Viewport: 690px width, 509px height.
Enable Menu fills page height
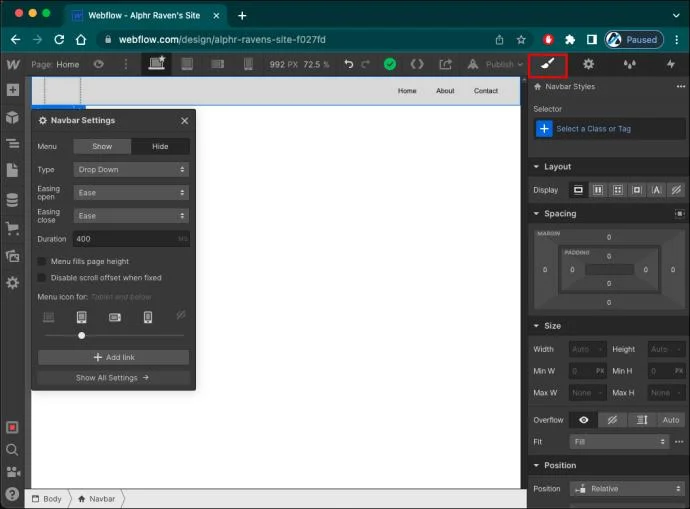coord(42,261)
